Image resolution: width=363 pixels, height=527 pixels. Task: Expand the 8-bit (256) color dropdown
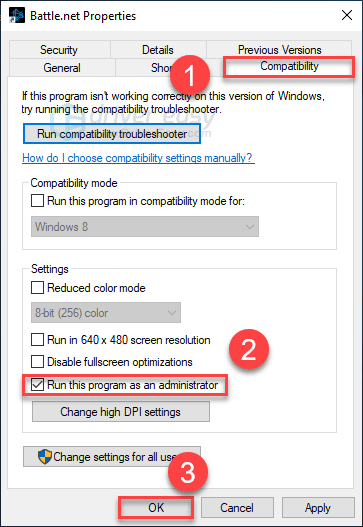point(106,313)
